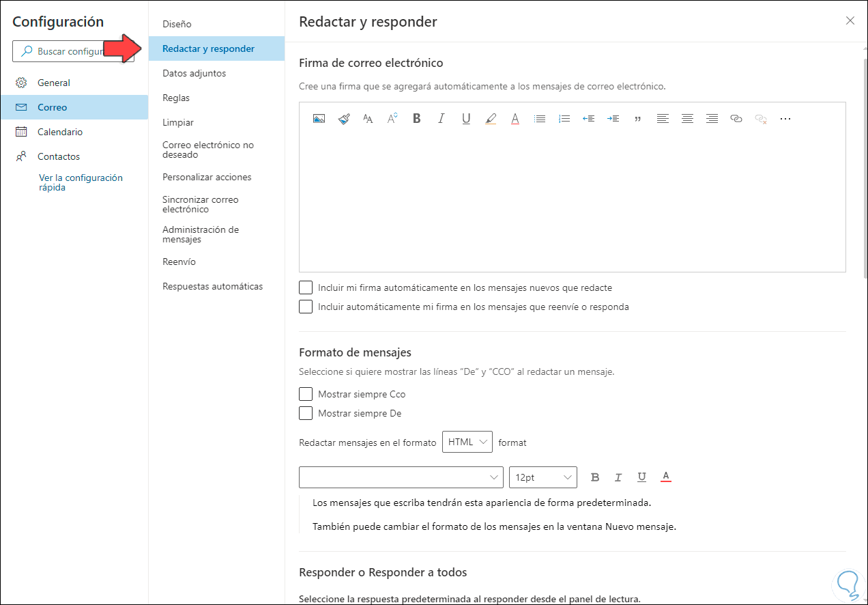
Task: Pick default message font color
Action: click(666, 477)
